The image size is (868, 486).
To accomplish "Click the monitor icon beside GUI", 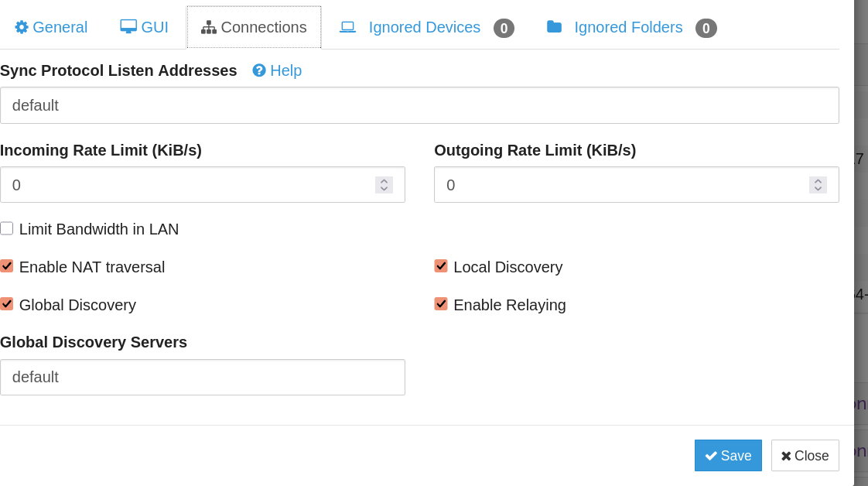I will tap(128, 27).
